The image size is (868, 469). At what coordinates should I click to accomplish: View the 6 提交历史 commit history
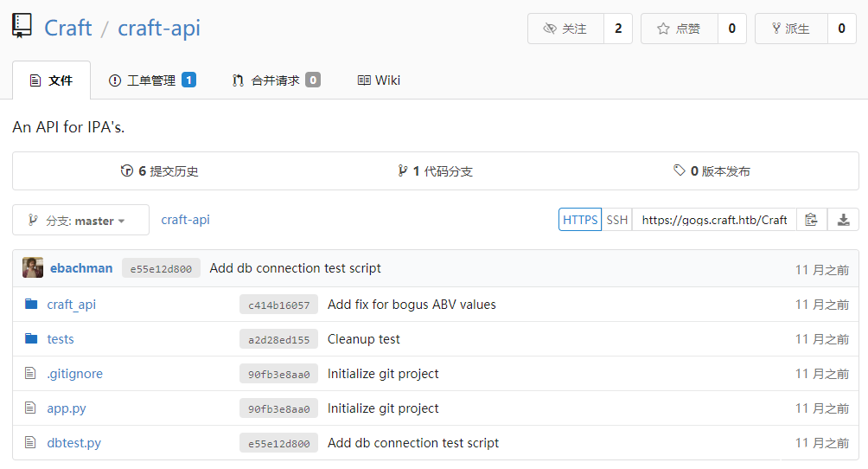click(x=160, y=171)
